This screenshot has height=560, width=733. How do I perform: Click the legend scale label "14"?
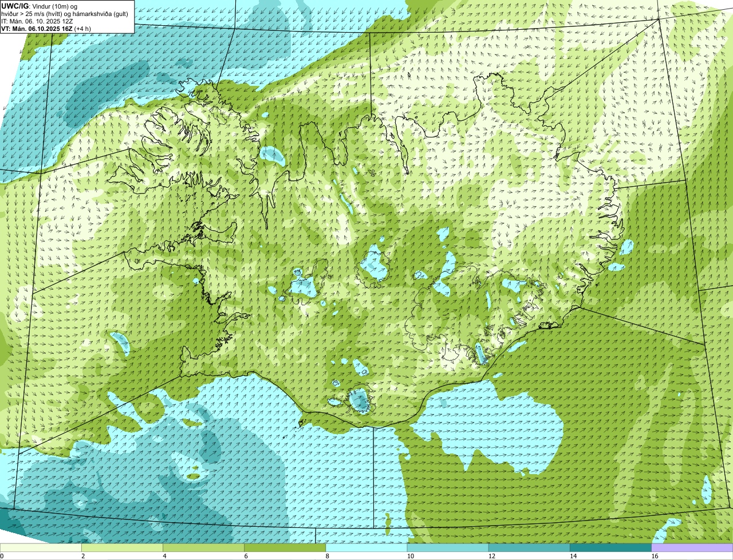tap(574, 556)
